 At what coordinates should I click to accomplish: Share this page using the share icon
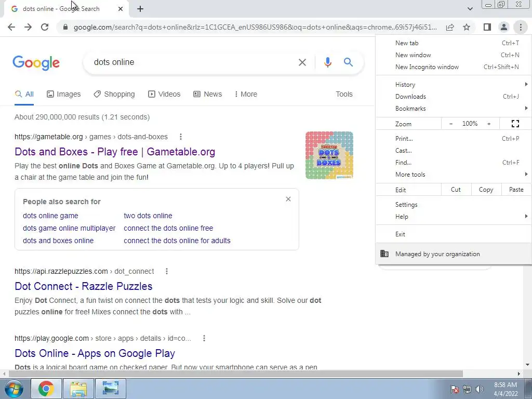pyautogui.click(x=450, y=27)
